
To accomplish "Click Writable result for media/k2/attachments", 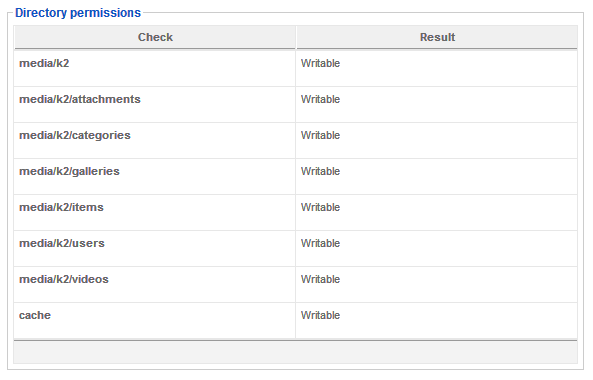I will (x=320, y=99).
